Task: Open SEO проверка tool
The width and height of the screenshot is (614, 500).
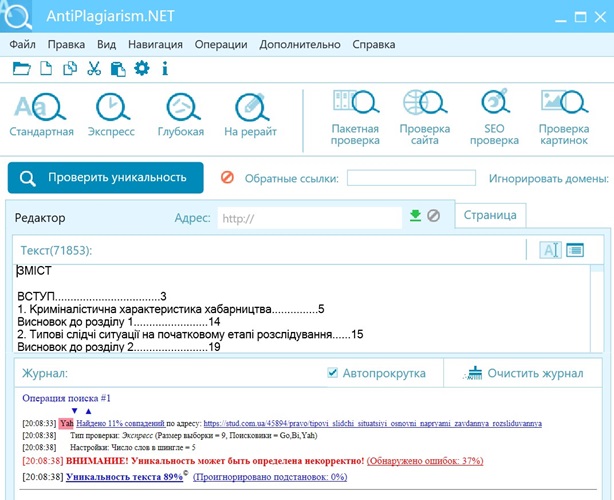Action: click(494, 118)
